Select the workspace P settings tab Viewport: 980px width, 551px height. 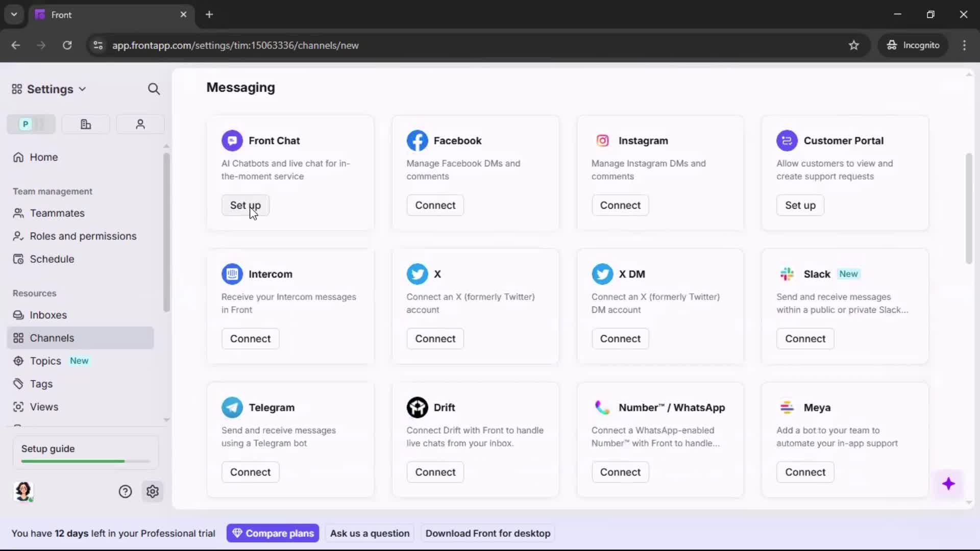[x=31, y=124]
